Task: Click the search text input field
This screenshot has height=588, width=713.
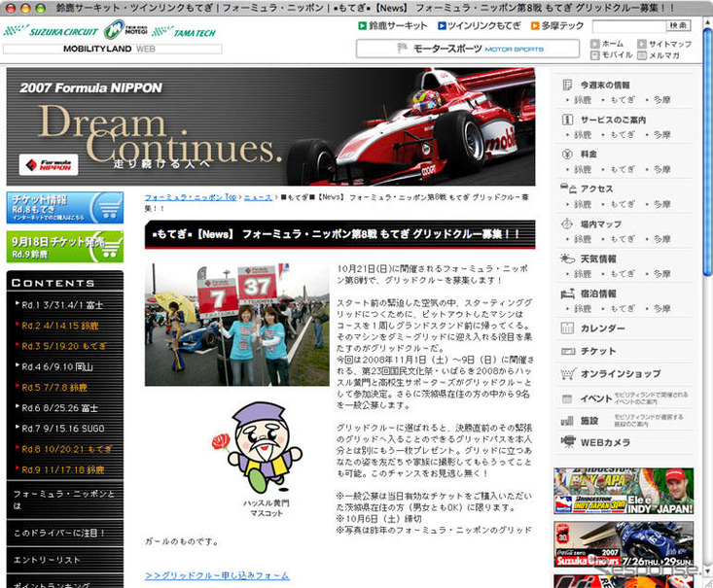Action: (627, 26)
